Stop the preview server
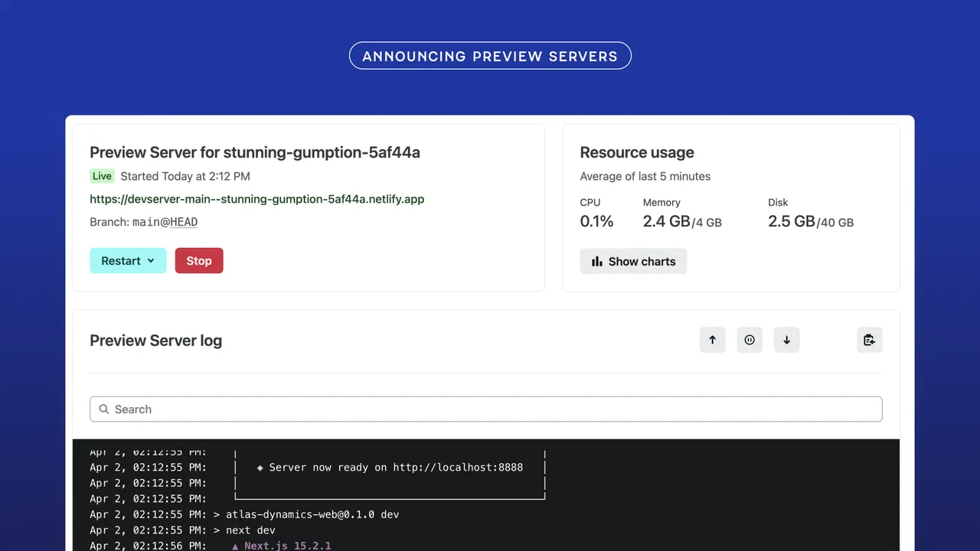The image size is (980, 551). click(199, 260)
